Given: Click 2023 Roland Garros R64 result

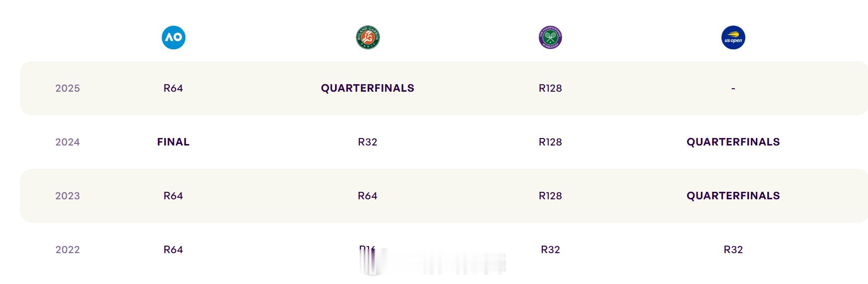Looking at the screenshot, I should 368,196.
